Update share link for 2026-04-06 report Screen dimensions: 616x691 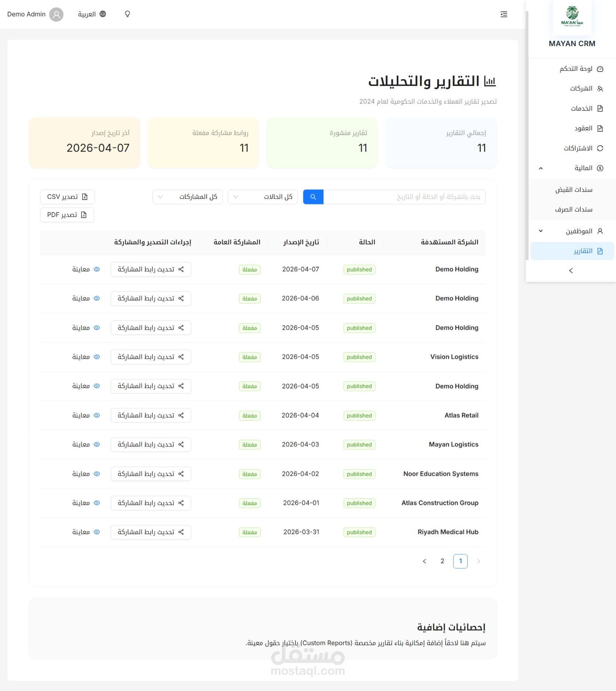(x=150, y=299)
